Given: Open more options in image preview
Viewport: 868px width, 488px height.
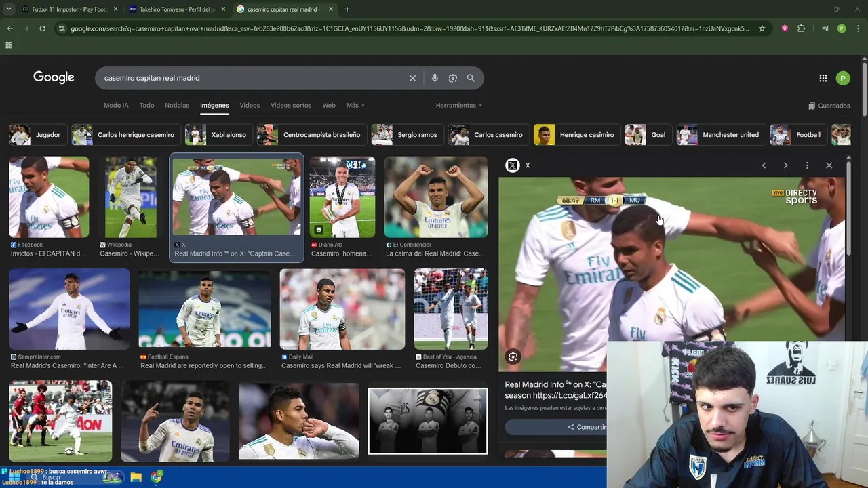Looking at the screenshot, I should click(807, 165).
